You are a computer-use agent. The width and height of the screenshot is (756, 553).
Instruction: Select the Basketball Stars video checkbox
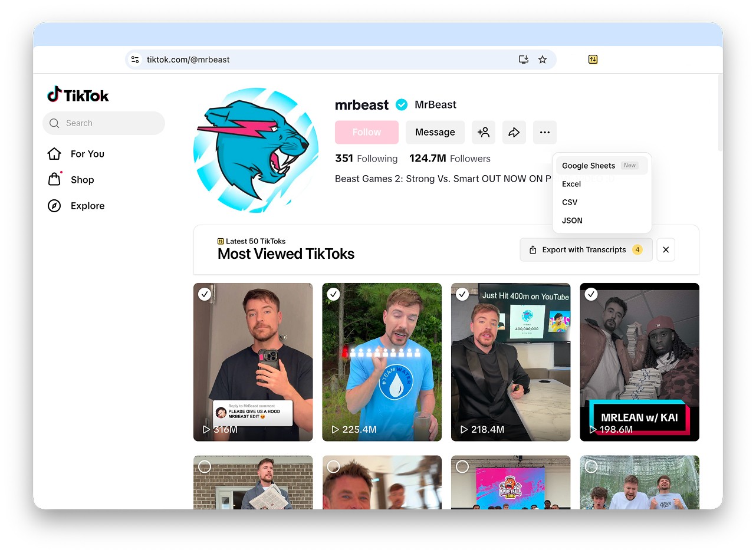462,467
